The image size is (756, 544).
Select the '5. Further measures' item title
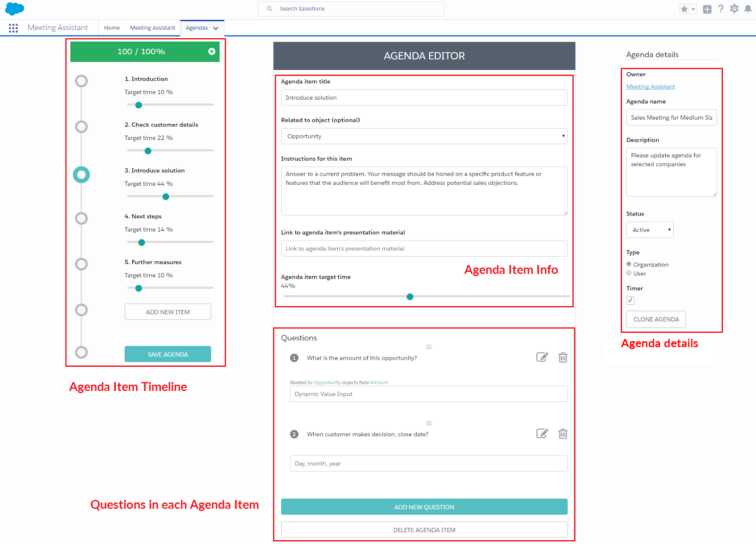pos(153,262)
